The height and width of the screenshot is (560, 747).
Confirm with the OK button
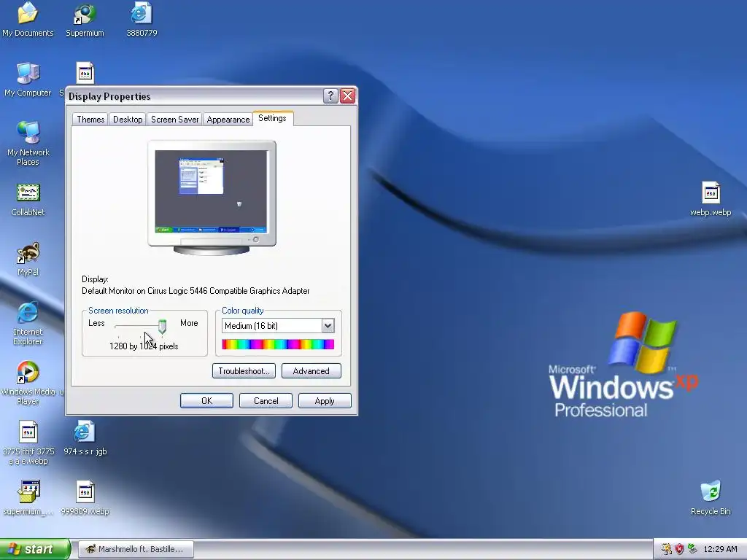[x=206, y=401]
